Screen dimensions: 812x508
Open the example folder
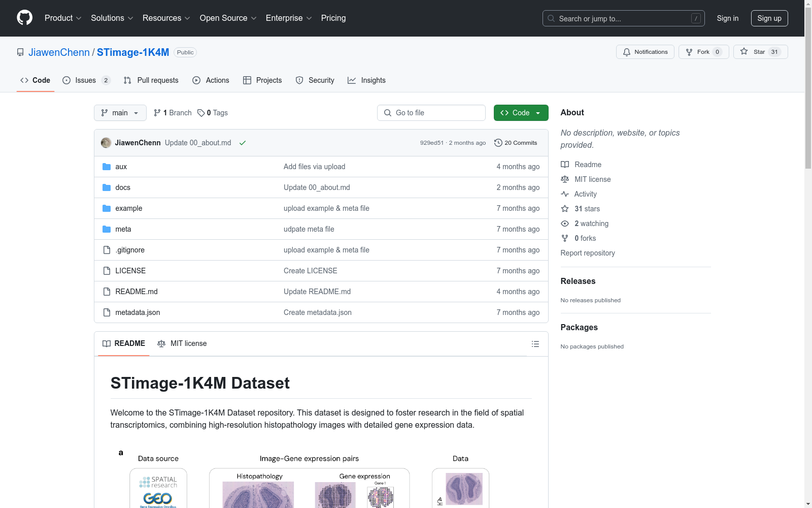tap(129, 208)
